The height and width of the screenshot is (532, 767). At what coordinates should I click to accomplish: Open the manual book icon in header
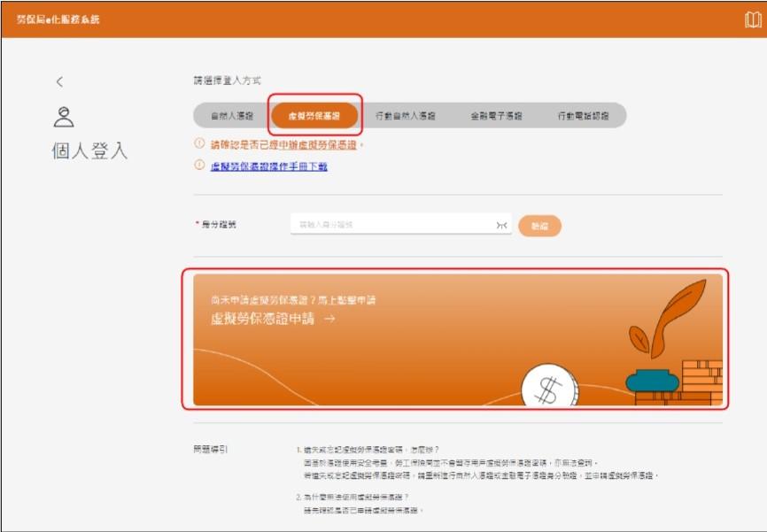point(753,19)
